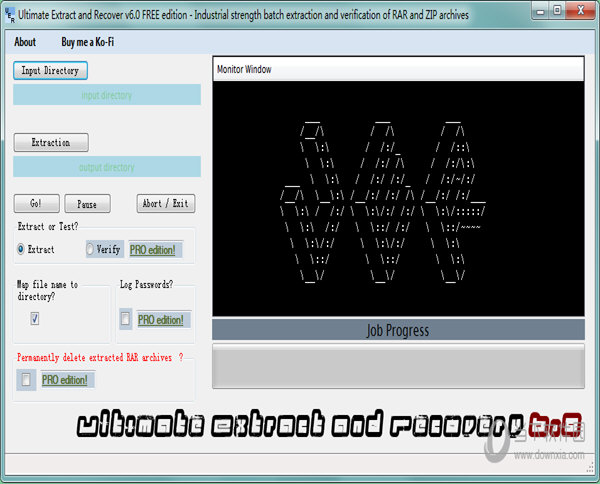Image resolution: width=600 pixels, height=484 pixels.
Task: Click the Abort / Exit button
Action: [x=166, y=203]
